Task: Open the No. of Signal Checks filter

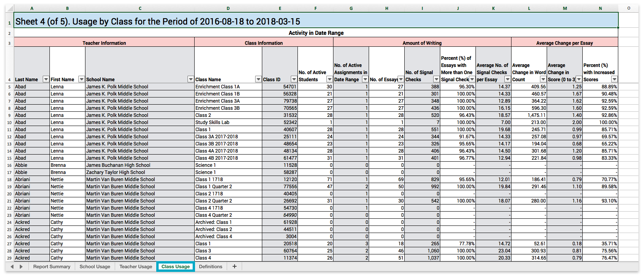Action: (x=436, y=79)
